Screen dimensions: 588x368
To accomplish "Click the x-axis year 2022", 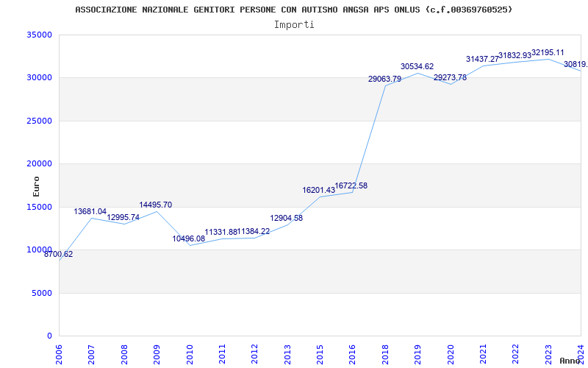I will pyautogui.click(x=516, y=354).
